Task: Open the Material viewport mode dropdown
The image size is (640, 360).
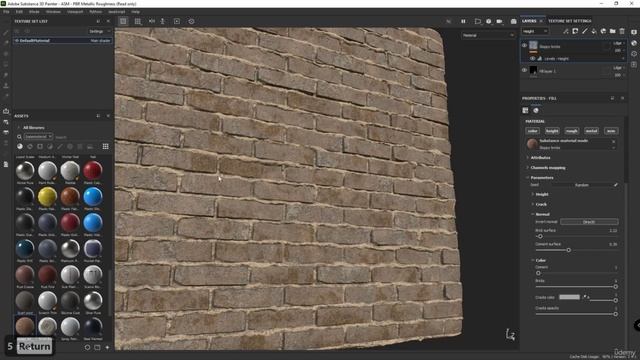Action: point(488,36)
